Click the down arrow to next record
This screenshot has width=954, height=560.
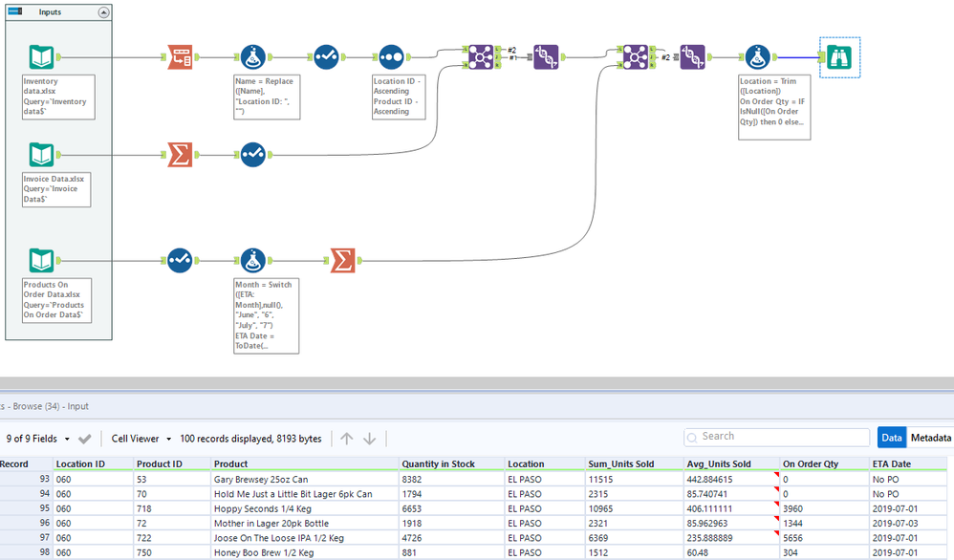[369, 439]
